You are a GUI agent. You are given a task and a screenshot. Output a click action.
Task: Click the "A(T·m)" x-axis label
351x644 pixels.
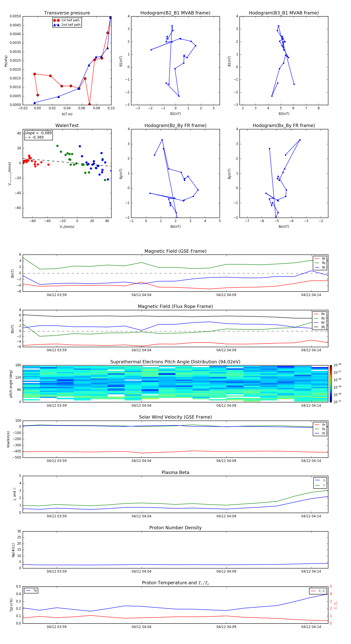67,114
